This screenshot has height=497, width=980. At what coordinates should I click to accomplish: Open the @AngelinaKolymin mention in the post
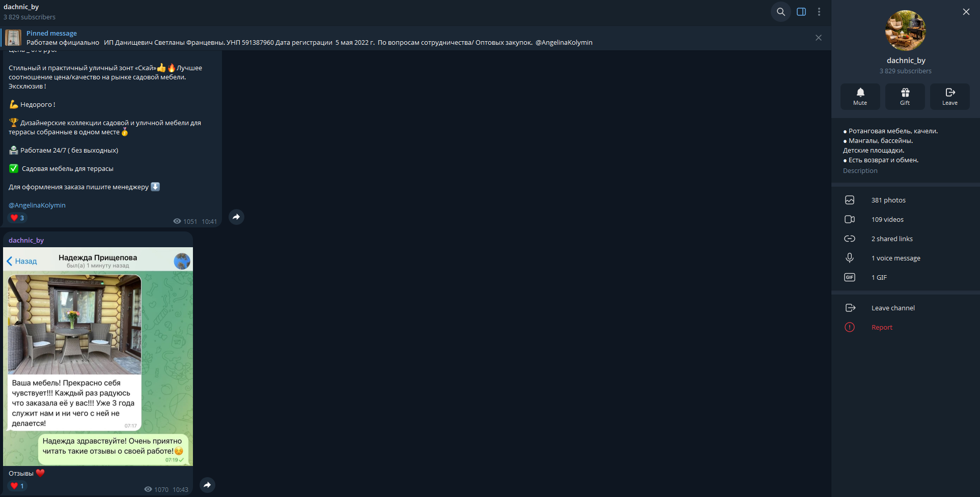coord(37,205)
